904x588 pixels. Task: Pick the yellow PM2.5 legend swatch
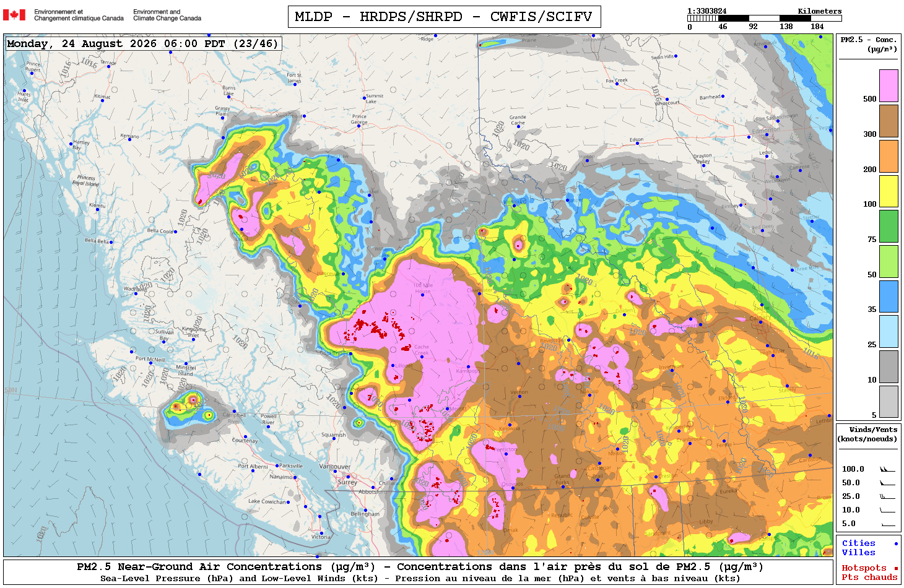[889, 191]
